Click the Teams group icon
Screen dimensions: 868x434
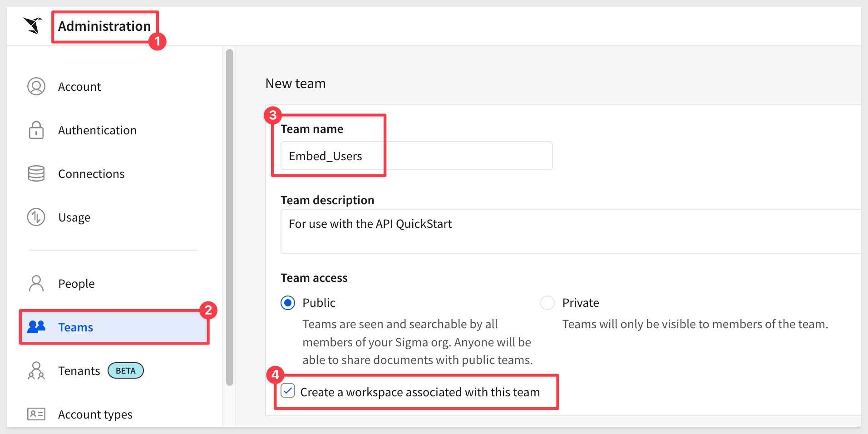[36, 327]
